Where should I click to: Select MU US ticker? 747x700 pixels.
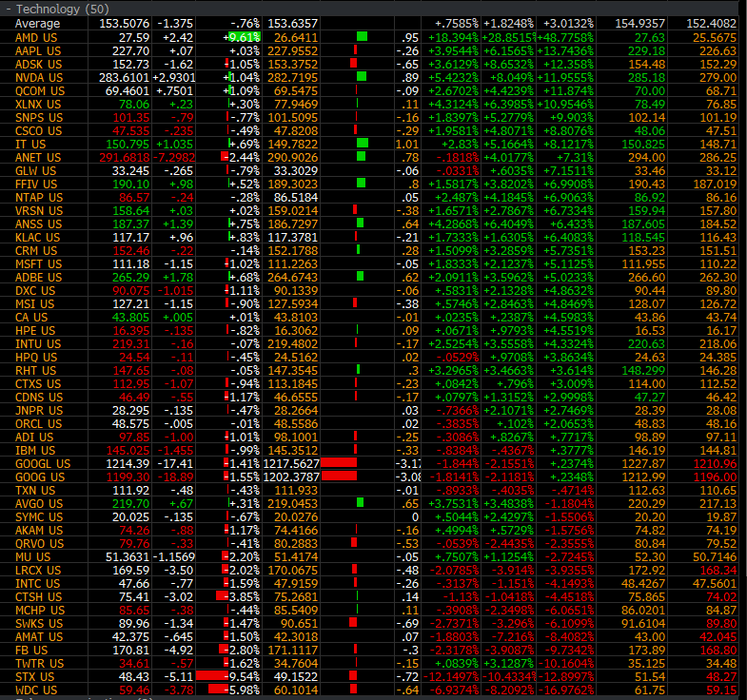[x=32, y=557]
